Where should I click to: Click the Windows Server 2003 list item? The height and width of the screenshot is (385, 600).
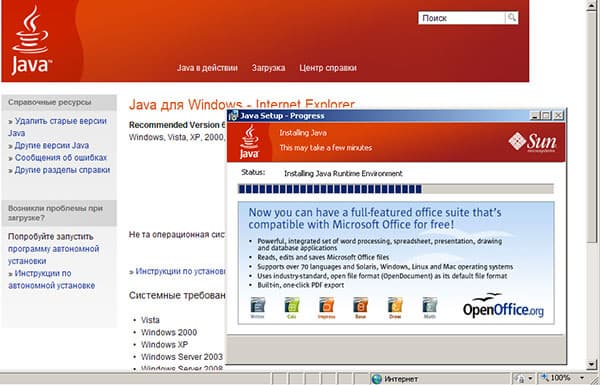(182, 357)
